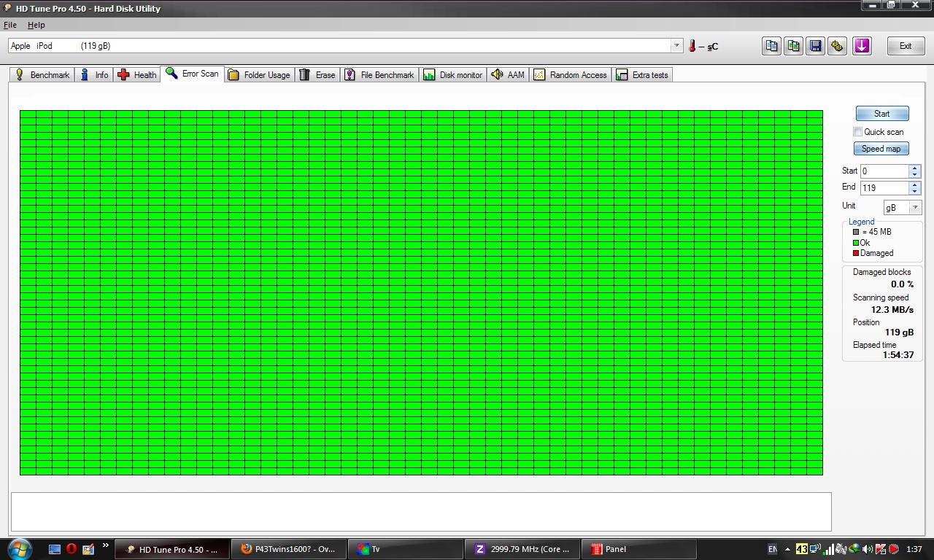934x560 pixels.
Task: Open the Health tab
Action: point(137,75)
